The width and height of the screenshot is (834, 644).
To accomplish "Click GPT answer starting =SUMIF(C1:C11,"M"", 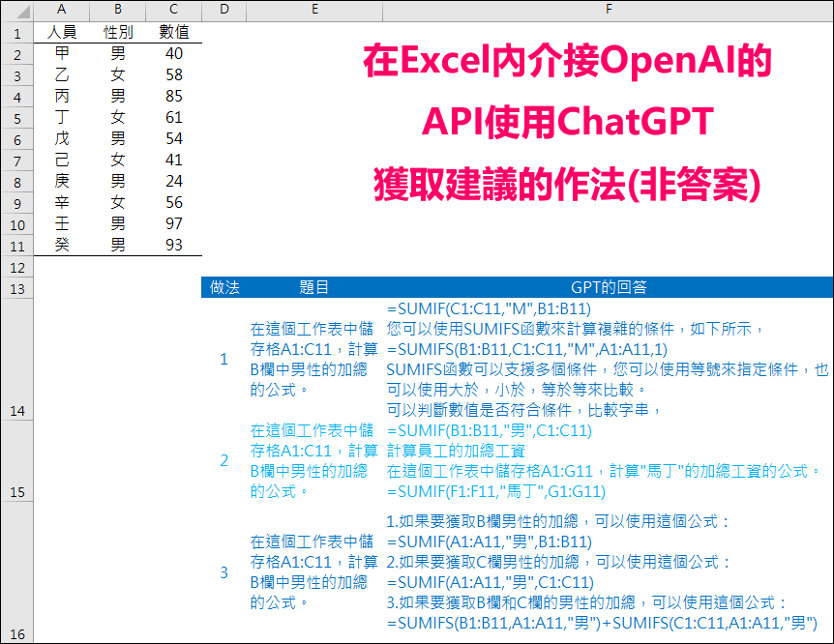I will click(608, 360).
